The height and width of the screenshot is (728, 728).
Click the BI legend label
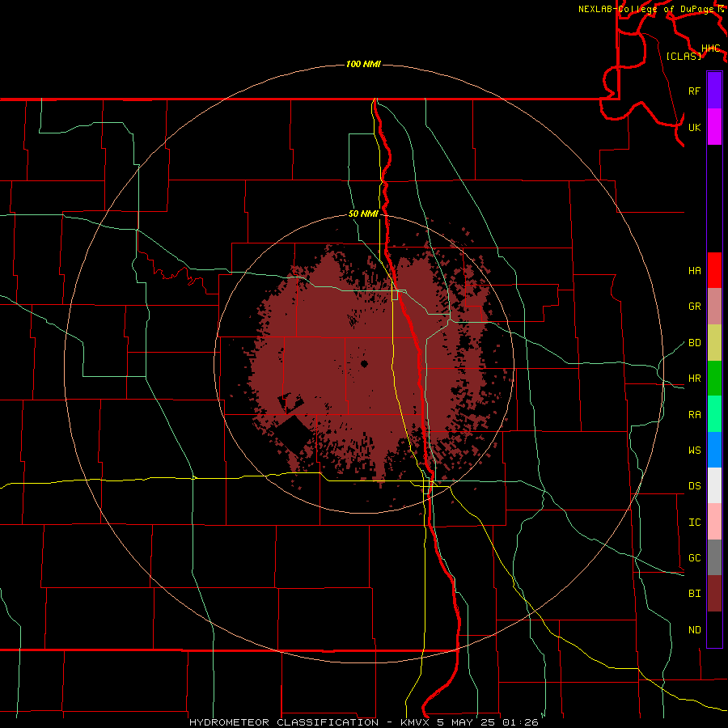[x=694, y=594]
